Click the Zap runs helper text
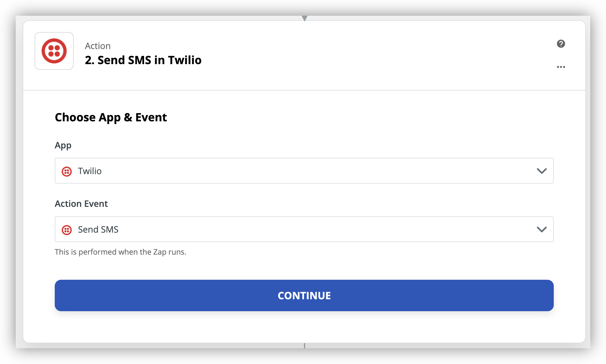606x364 pixels. coord(121,252)
